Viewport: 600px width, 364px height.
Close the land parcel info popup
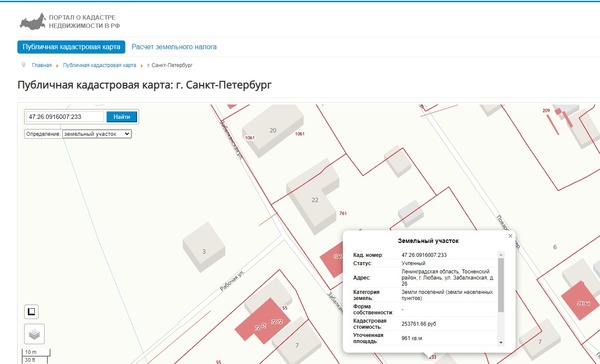(510, 236)
